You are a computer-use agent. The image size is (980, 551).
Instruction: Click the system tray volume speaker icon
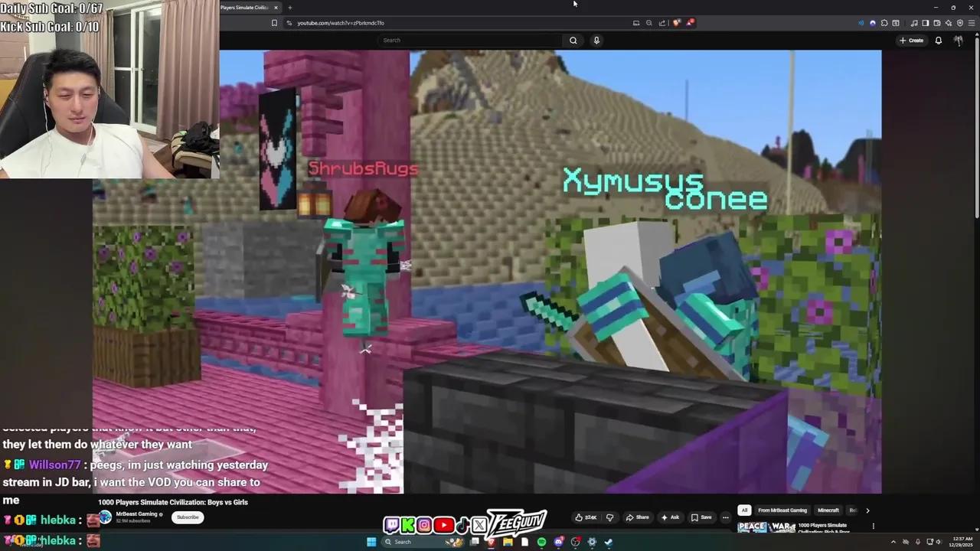(939, 542)
